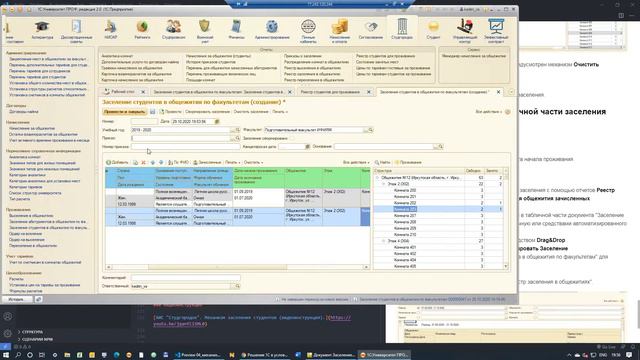Open the Студент section
This screenshot has height=360, width=640.
[433, 30]
